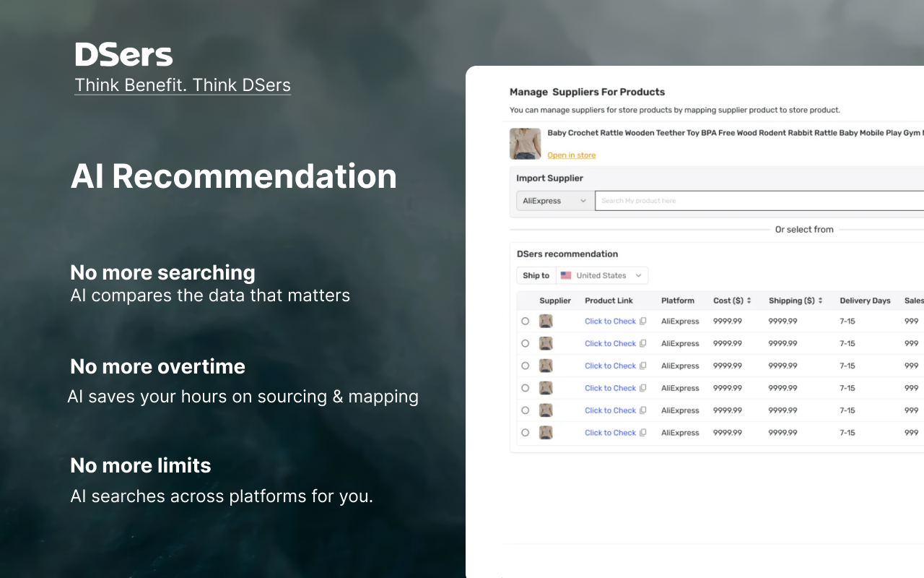924x578 pixels.
Task: Click 'Click to Check' in the second row
Action: pyautogui.click(x=611, y=344)
